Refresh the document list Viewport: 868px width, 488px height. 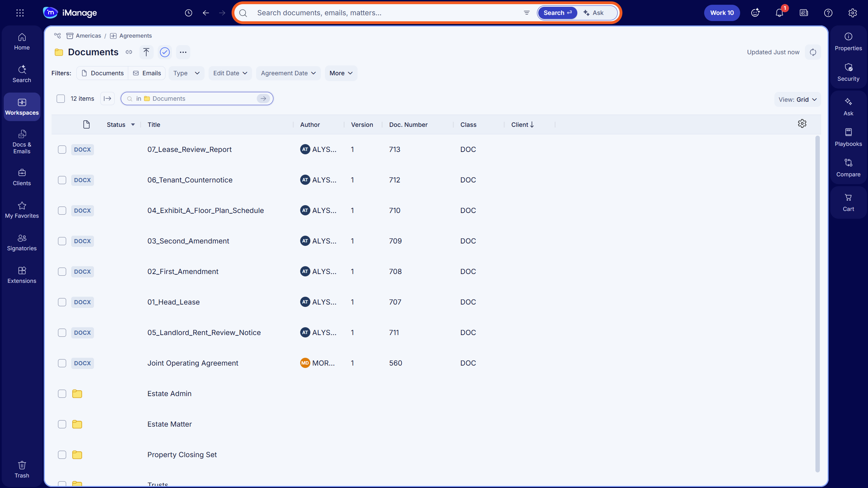click(x=813, y=52)
